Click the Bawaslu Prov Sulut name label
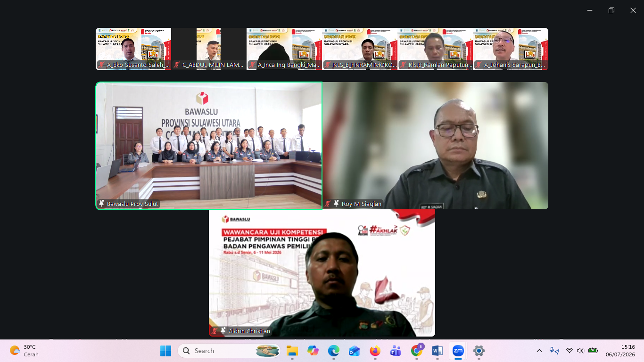The width and height of the screenshot is (644, 362). pyautogui.click(x=132, y=204)
